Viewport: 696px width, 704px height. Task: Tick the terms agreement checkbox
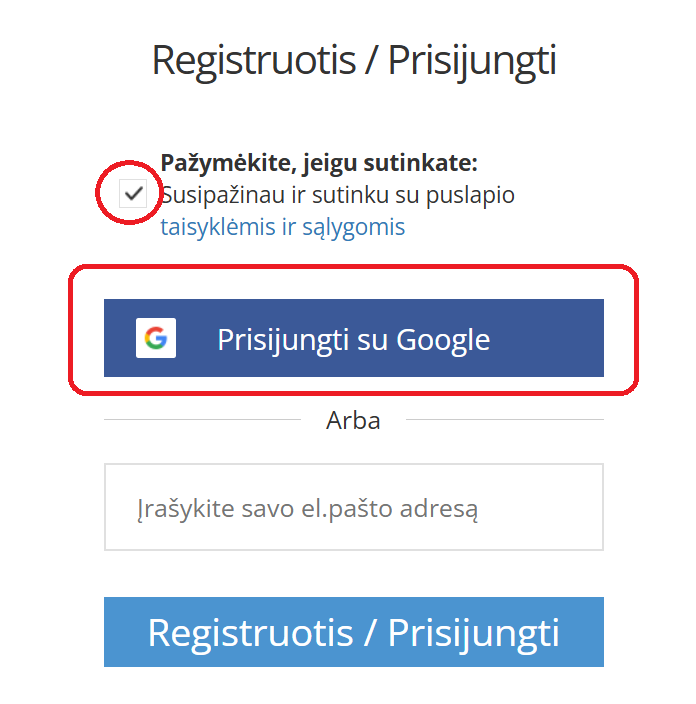pyautogui.click(x=133, y=194)
